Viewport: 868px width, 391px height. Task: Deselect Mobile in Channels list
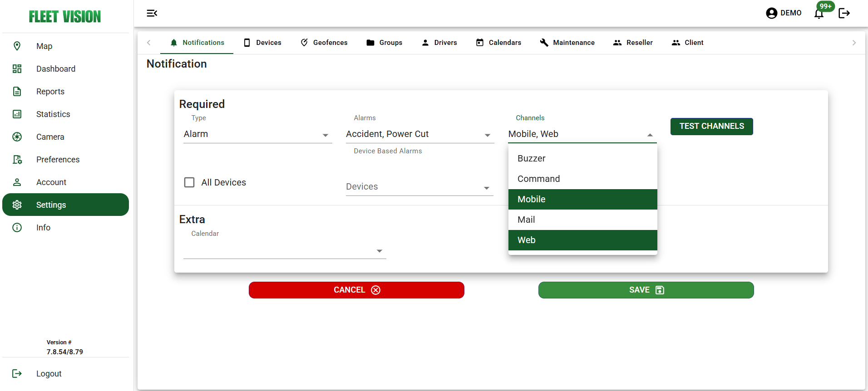pos(583,199)
